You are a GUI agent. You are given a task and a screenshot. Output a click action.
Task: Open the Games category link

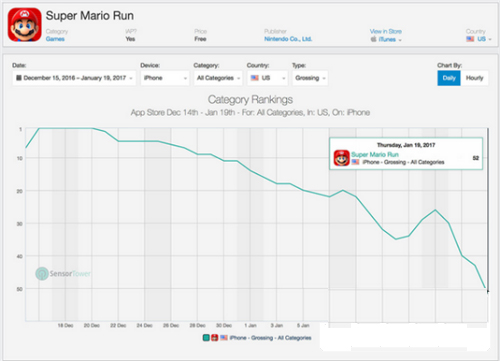click(55, 39)
